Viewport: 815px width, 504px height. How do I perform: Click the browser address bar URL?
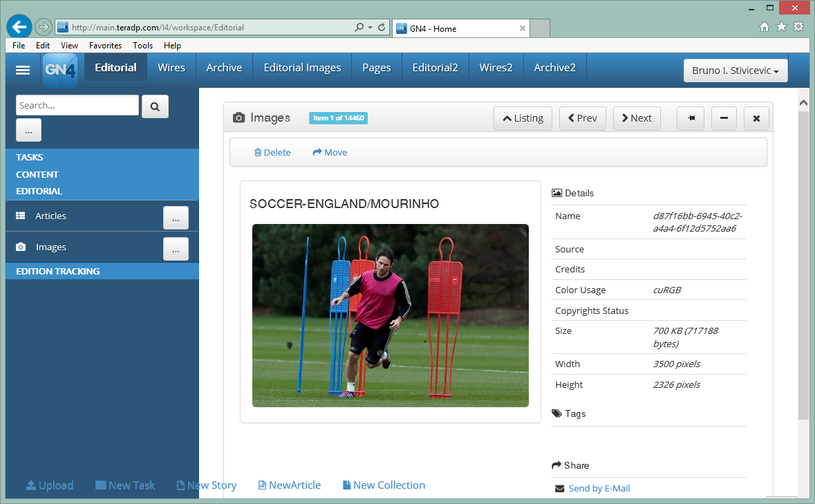(158, 28)
